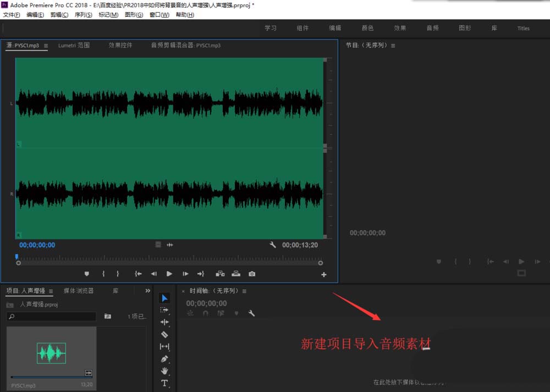Mark Out point in Source monitor
The width and height of the screenshot is (550, 392).
[x=118, y=274]
